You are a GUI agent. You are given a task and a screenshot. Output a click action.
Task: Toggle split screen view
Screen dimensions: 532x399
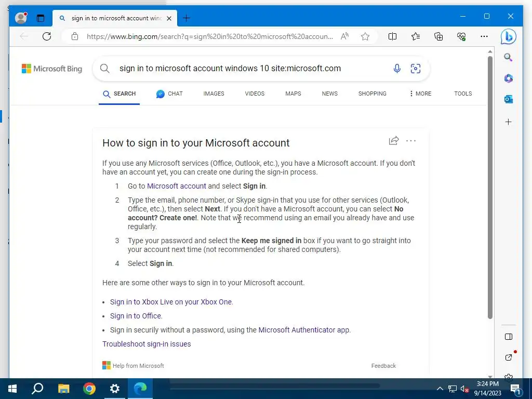pyautogui.click(x=392, y=36)
